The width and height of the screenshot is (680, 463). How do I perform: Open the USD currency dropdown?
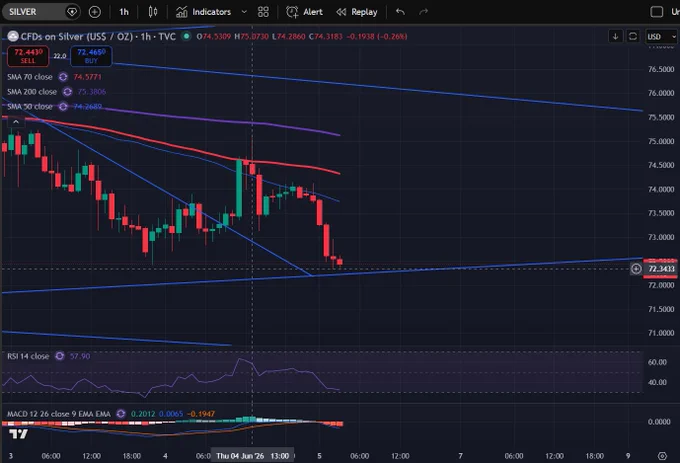pos(661,36)
